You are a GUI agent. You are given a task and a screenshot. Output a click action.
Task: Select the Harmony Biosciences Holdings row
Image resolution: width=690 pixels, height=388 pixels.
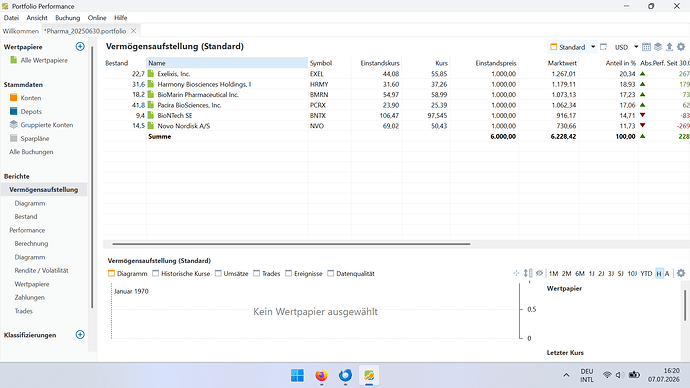pyautogui.click(x=396, y=84)
